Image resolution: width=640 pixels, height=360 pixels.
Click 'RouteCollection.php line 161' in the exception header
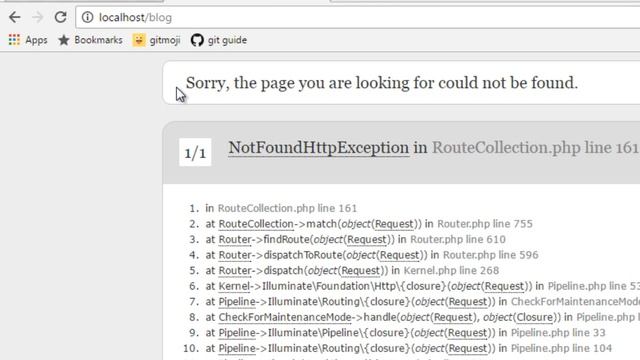pyautogui.click(x=535, y=148)
